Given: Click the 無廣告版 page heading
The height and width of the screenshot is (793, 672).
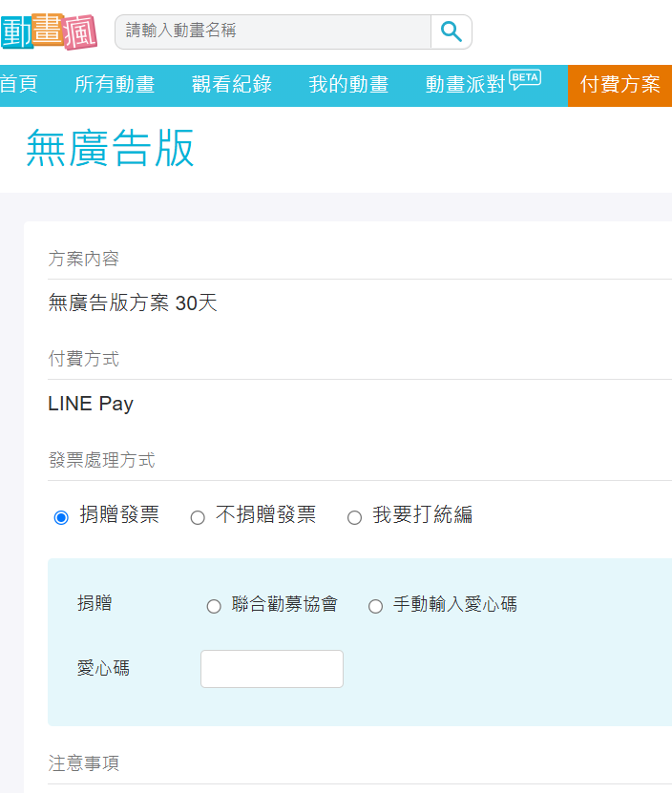Looking at the screenshot, I should [111, 149].
